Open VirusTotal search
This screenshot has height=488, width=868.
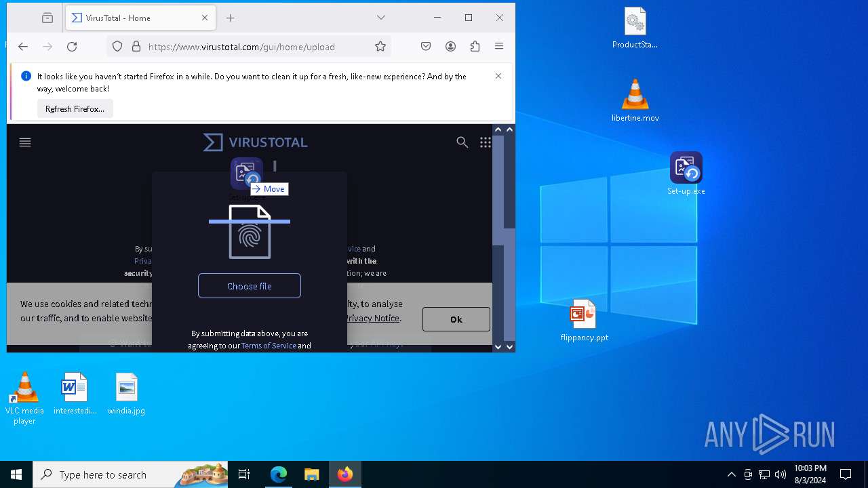[462, 142]
